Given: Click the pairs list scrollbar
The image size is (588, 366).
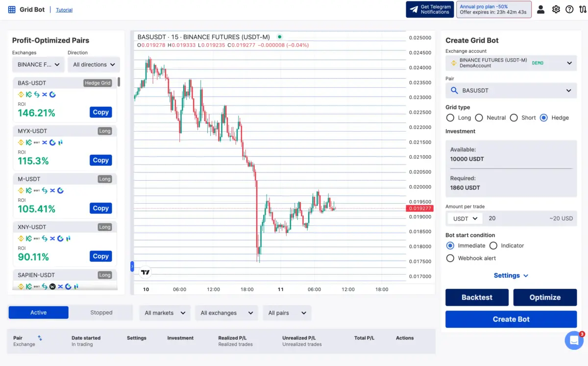Looking at the screenshot, I should (119, 82).
